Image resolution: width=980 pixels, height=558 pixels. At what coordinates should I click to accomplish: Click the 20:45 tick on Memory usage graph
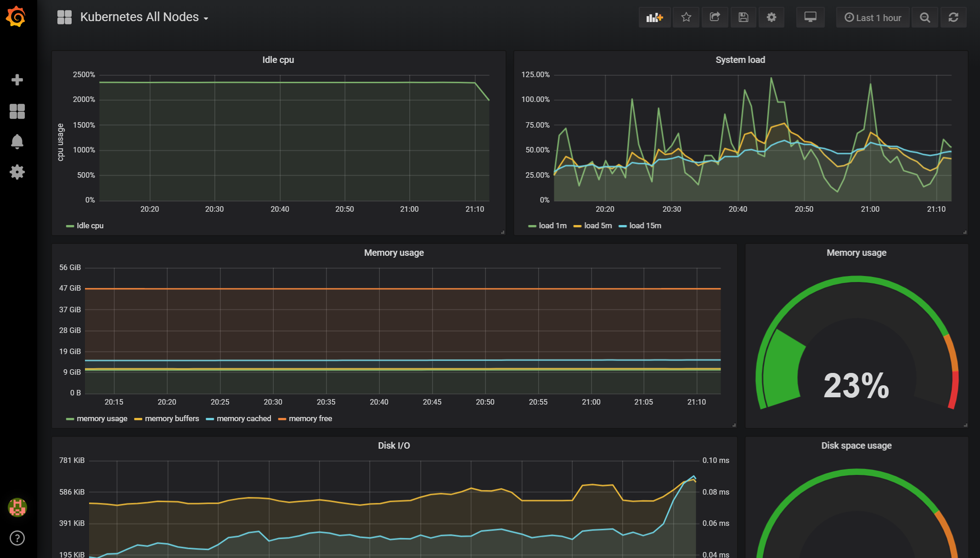coord(432,402)
